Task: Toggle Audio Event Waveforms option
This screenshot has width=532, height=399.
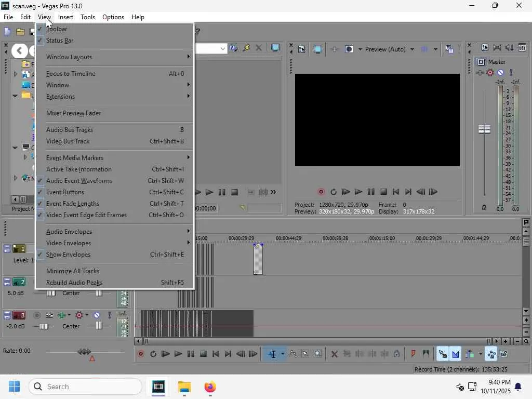Action: 115,181
